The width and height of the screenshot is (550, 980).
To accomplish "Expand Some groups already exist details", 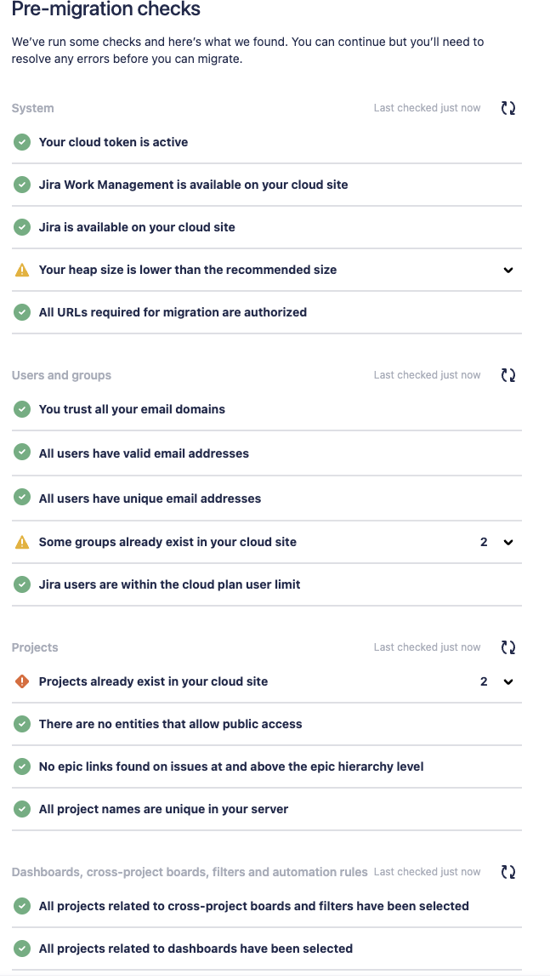I will (508, 542).
